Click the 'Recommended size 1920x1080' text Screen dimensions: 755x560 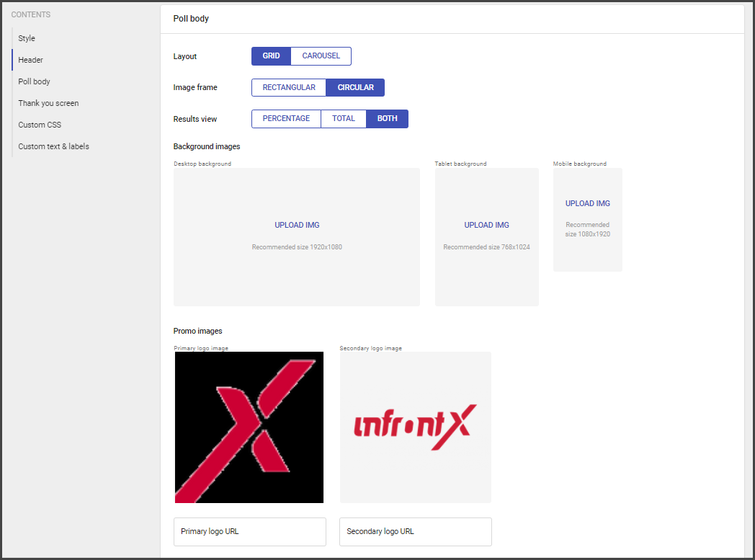(297, 247)
